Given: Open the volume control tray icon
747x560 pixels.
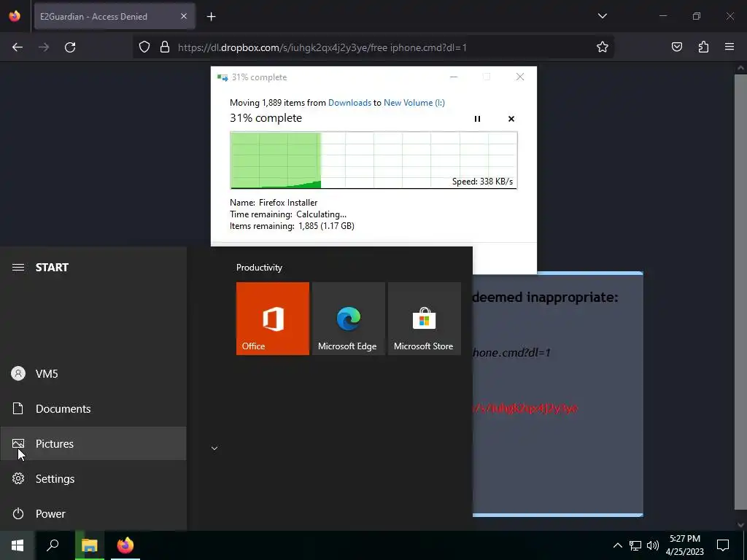Looking at the screenshot, I should point(653,545).
